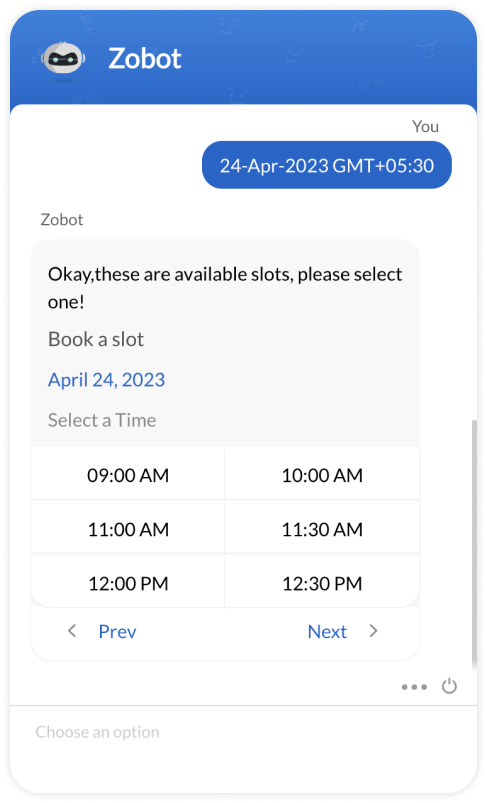
Task: Go to Prev page of slots
Action: coord(117,631)
